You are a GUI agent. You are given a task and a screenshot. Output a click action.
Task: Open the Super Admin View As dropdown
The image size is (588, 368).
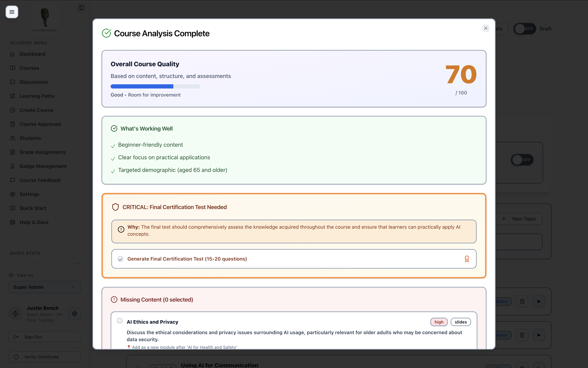44,287
